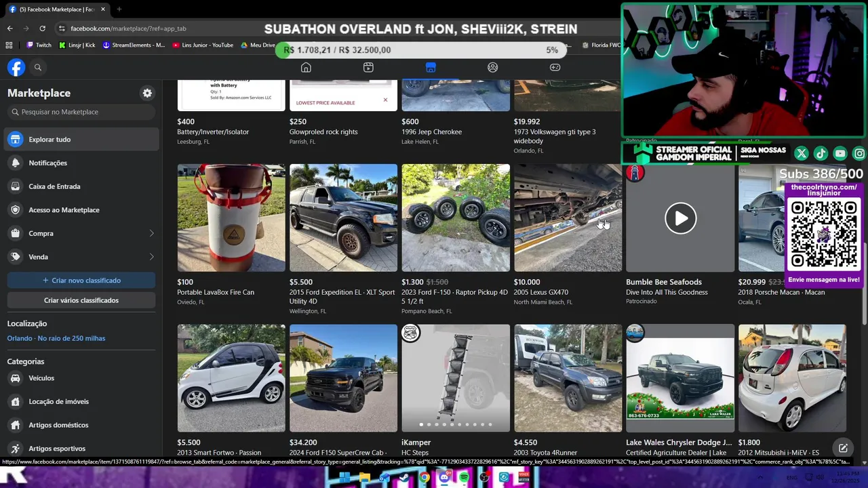Click Criar novo classificado button

[81, 281]
